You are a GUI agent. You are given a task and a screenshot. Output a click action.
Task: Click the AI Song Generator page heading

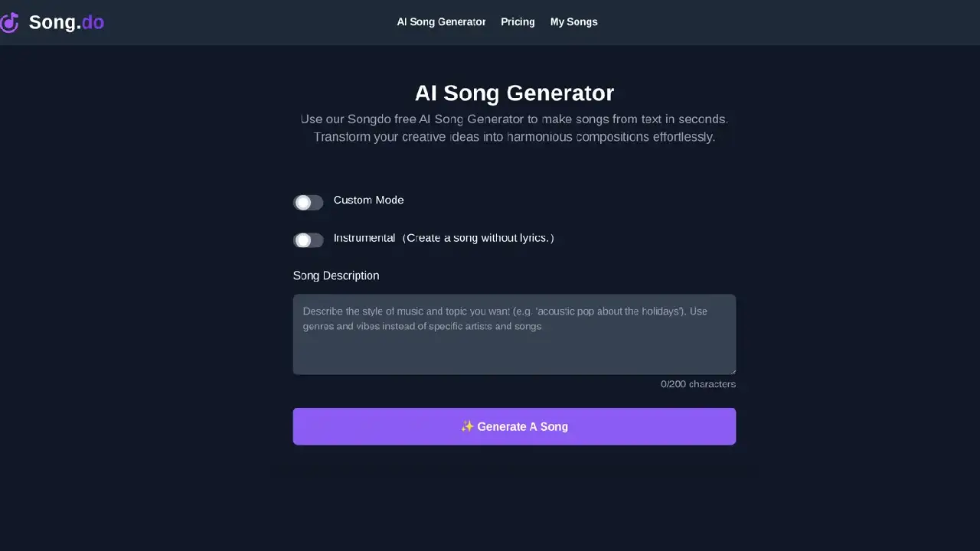pos(514,93)
